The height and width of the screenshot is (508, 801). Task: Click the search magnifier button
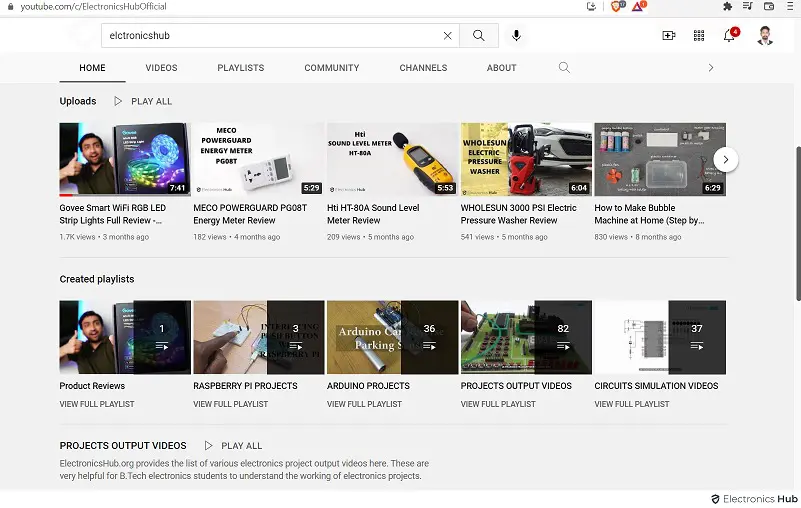pos(479,35)
